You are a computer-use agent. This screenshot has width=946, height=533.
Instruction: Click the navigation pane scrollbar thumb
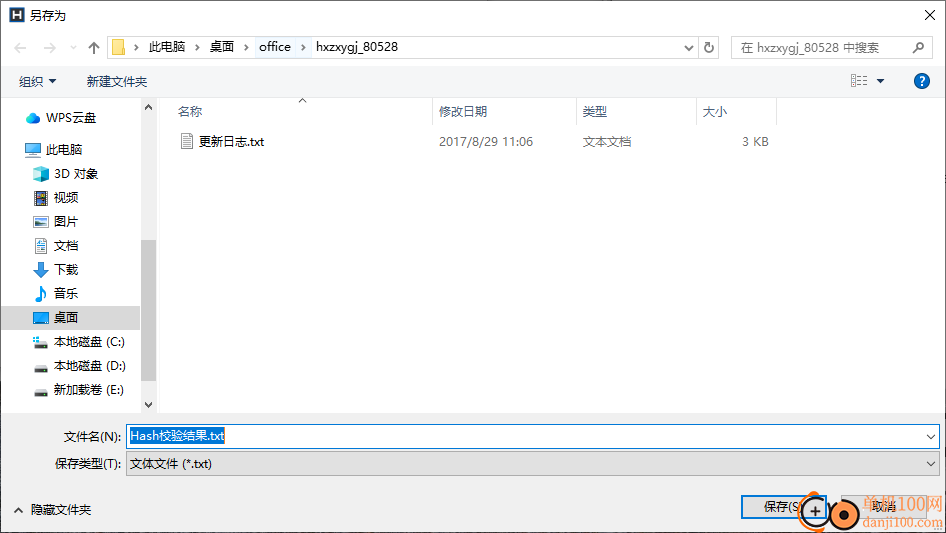[148, 310]
